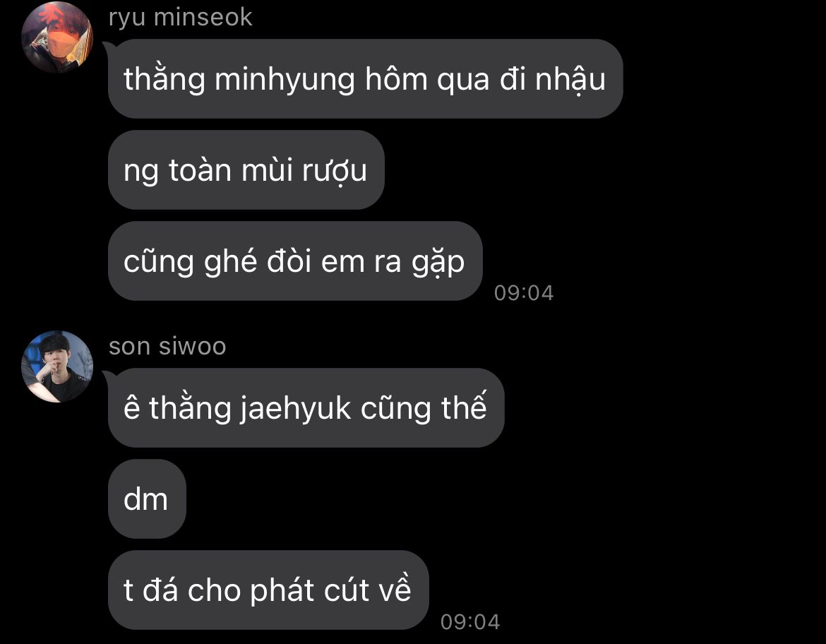Tap the word 'thế' in siwoo's first bubble
Image resolution: width=826 pixels, height=644 pixels.
[x=464, y=407]
